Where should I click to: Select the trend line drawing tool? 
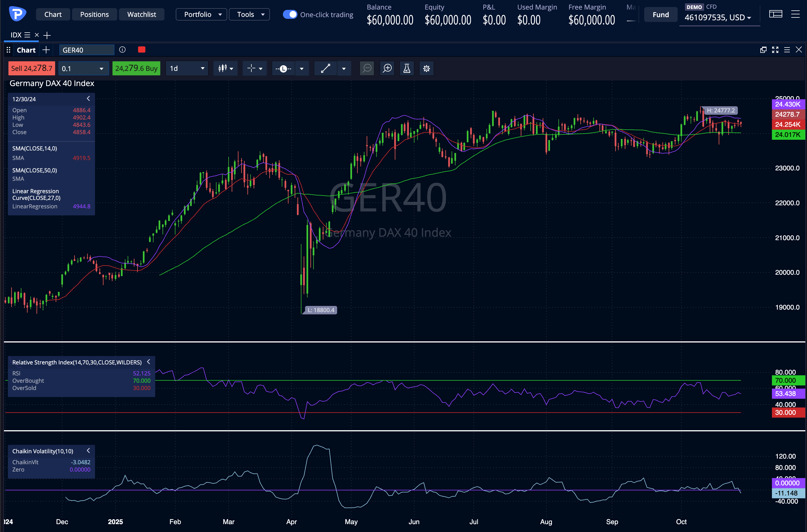(325, 69)
